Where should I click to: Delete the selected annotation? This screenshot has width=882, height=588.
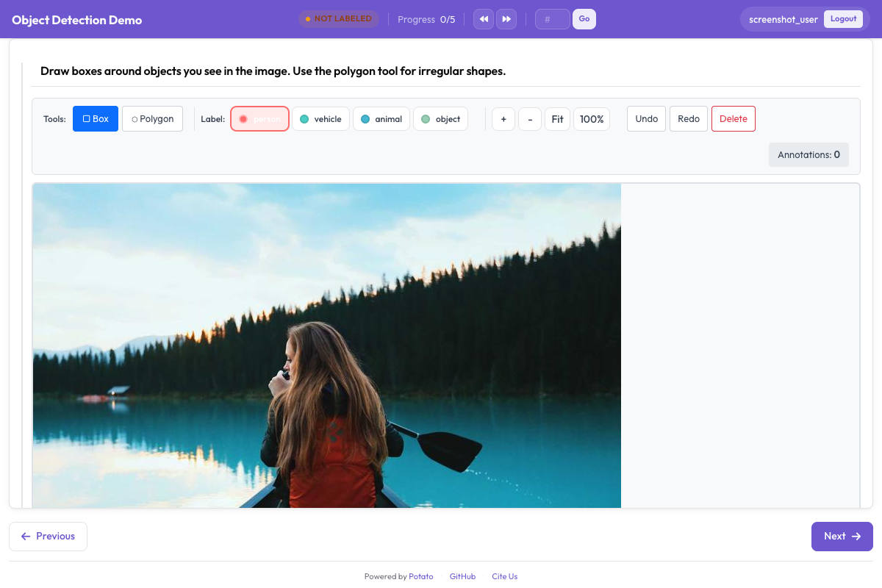coord(734,119)
